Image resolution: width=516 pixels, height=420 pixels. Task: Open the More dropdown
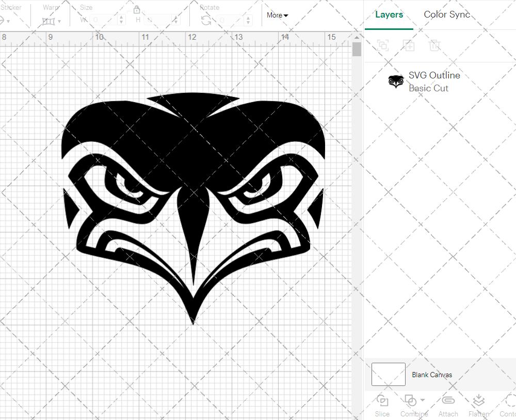pyautogui.click(x=277, y=15)
